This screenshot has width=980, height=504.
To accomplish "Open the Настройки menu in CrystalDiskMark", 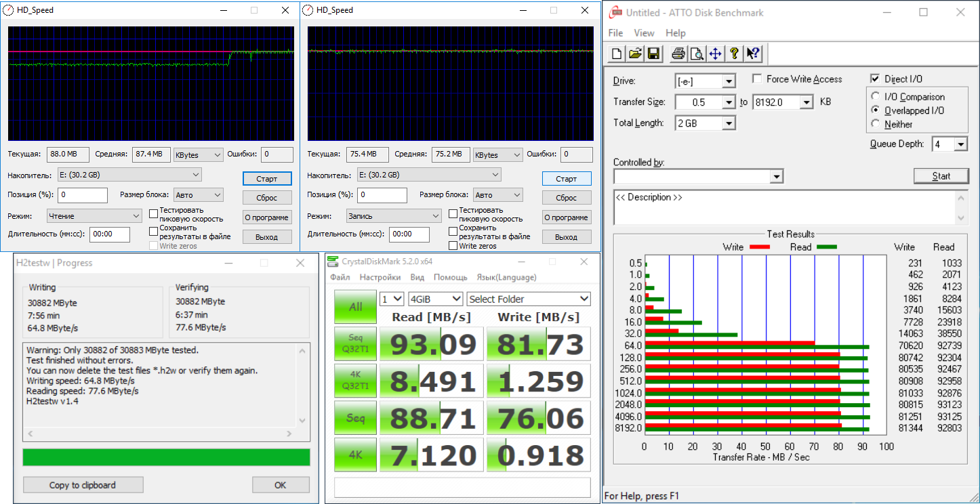I will coord(380,277).
